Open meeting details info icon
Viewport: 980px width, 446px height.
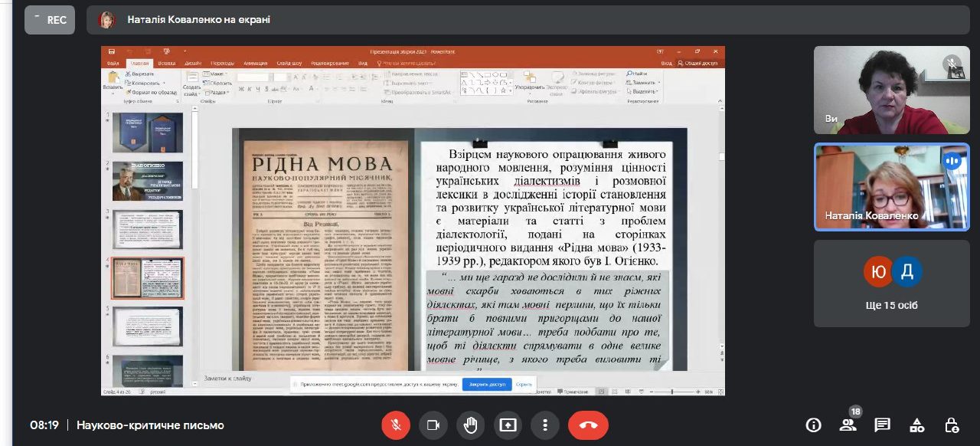tap(813, 425)
